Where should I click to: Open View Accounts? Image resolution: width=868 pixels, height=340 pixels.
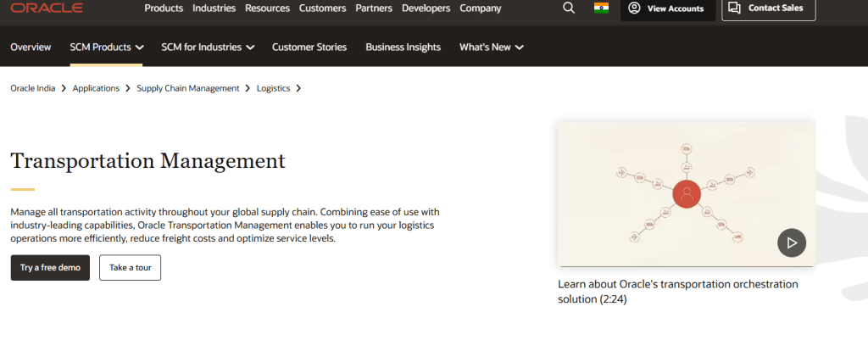click(x=668, y=8)
